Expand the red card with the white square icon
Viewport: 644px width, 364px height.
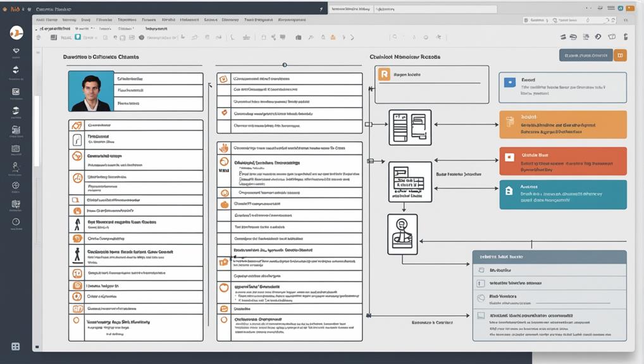click(562, 161)
